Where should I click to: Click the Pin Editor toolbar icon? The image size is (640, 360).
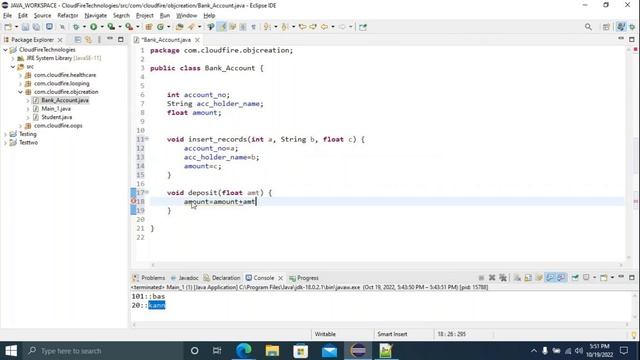pos(363,27)
